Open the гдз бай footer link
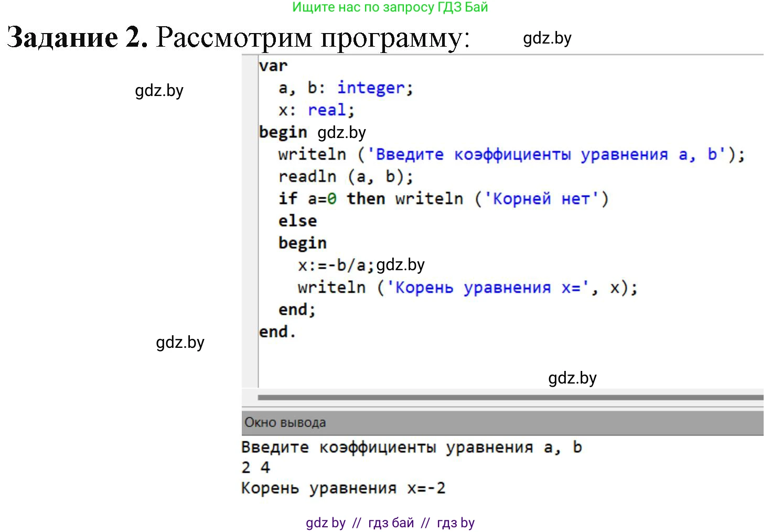Image resolution: width=782 pixels, height=532 pixels. coord(390,522)
